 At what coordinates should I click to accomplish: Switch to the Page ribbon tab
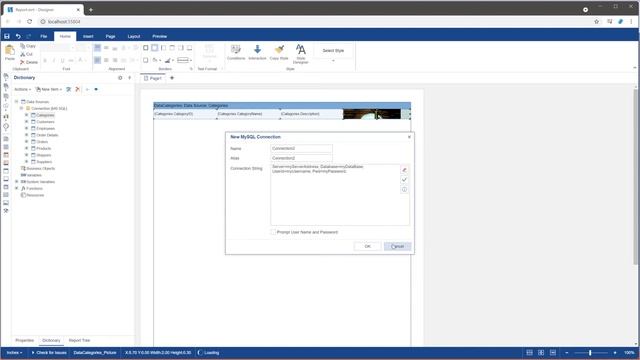pyautogui.click(x=110, y=36)
